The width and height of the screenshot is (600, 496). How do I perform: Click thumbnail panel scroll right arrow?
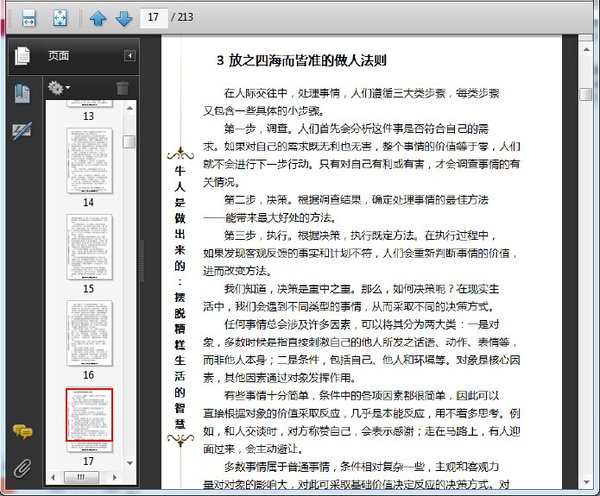(114, 477)
